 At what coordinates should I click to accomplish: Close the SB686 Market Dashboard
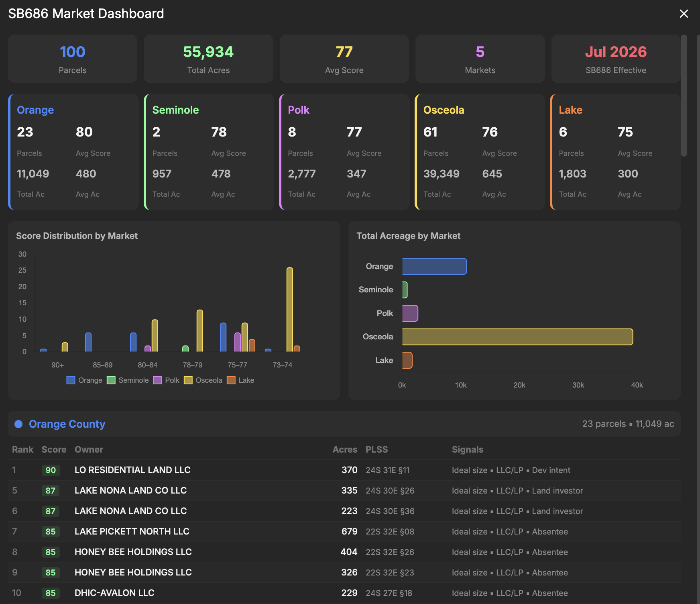(x=684, y=14)
